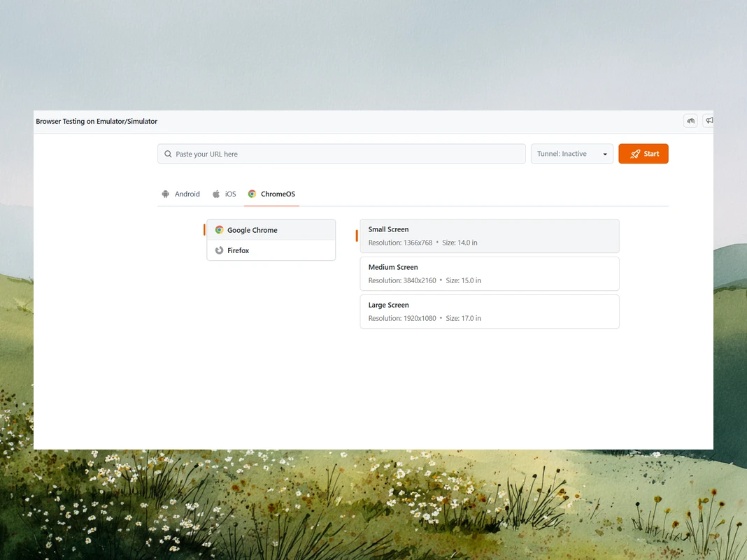Select the Medium Screen card
747x560 pixels.
click(490, 274)
